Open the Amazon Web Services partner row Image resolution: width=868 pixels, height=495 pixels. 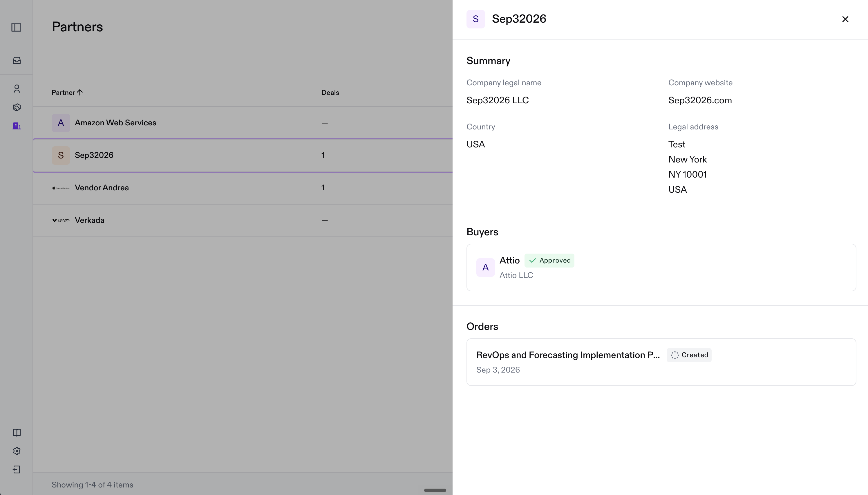click(x=243, y=123)
